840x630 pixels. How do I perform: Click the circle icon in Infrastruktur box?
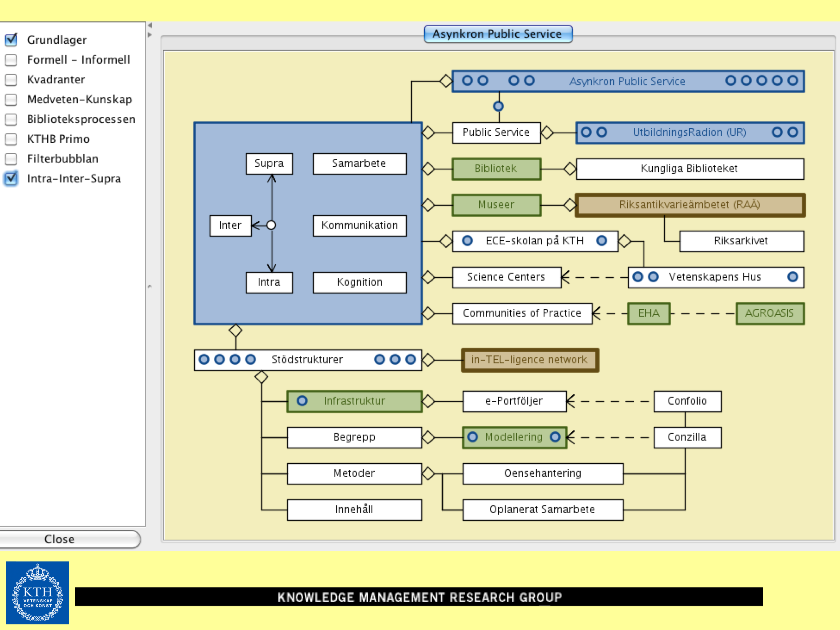[x=302, y=401]
